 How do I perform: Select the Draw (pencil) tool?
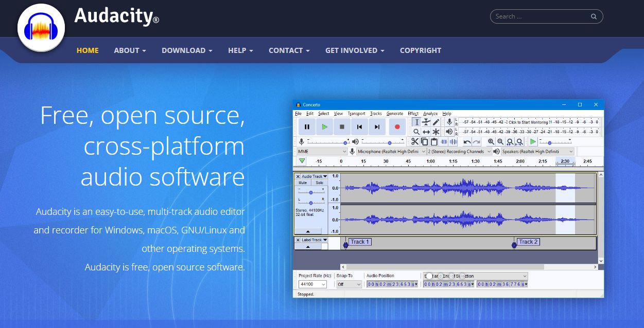pos(436,122)
